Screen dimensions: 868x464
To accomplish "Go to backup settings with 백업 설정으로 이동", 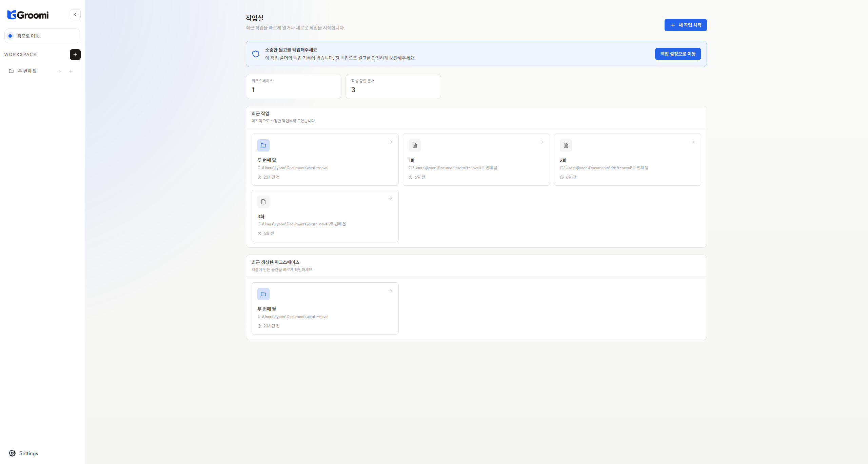I will 678,54.
